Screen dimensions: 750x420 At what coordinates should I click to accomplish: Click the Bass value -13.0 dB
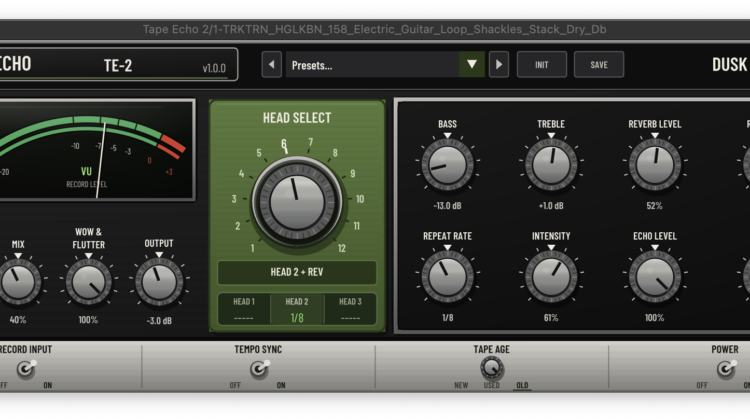447,206
